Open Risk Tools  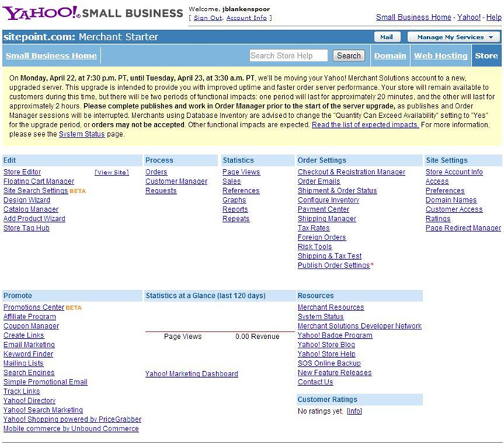[315, 246]
